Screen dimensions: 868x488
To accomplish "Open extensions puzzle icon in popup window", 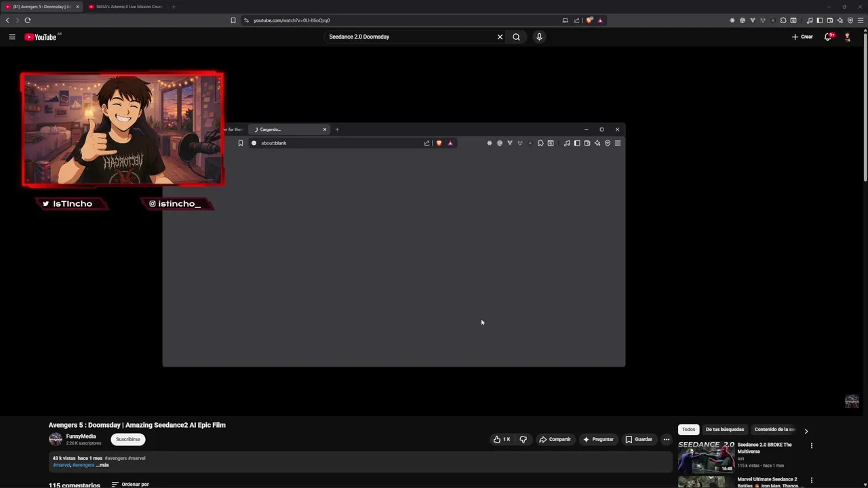I will click(540, 143).
